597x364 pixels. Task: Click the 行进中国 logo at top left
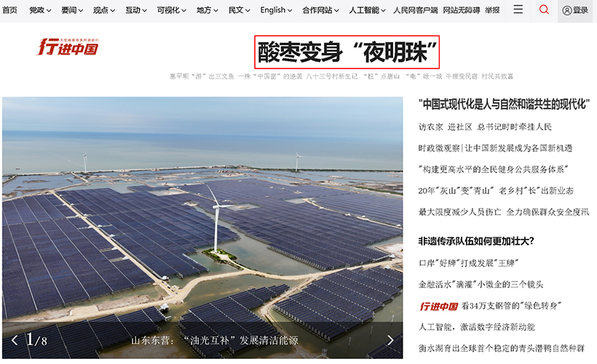pyautogui.click(x=68, y=48)
